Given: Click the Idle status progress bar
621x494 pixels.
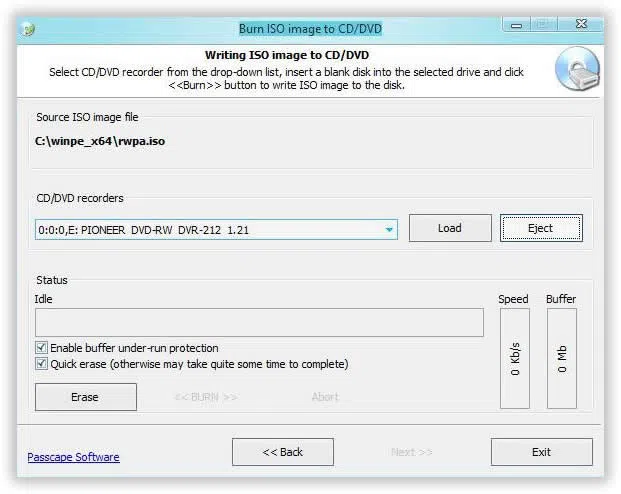Looking at the screenshot, I should (x=259, y=322).
